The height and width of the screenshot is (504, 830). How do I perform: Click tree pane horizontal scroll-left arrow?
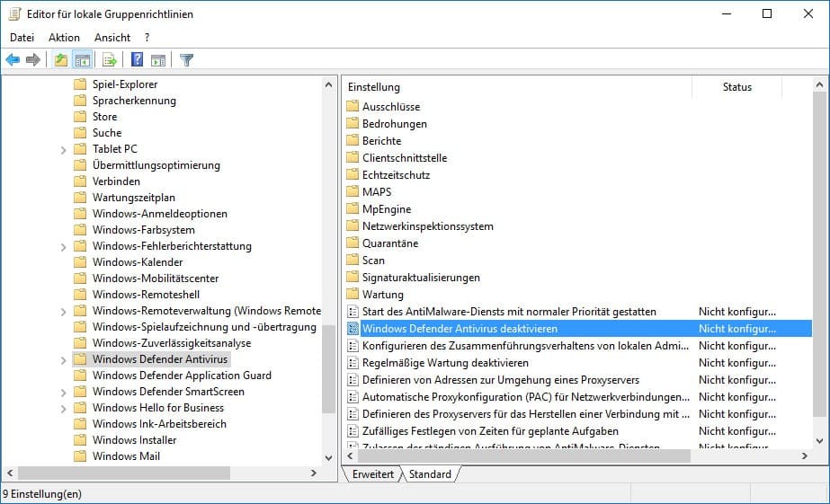(x=10, y=473)
